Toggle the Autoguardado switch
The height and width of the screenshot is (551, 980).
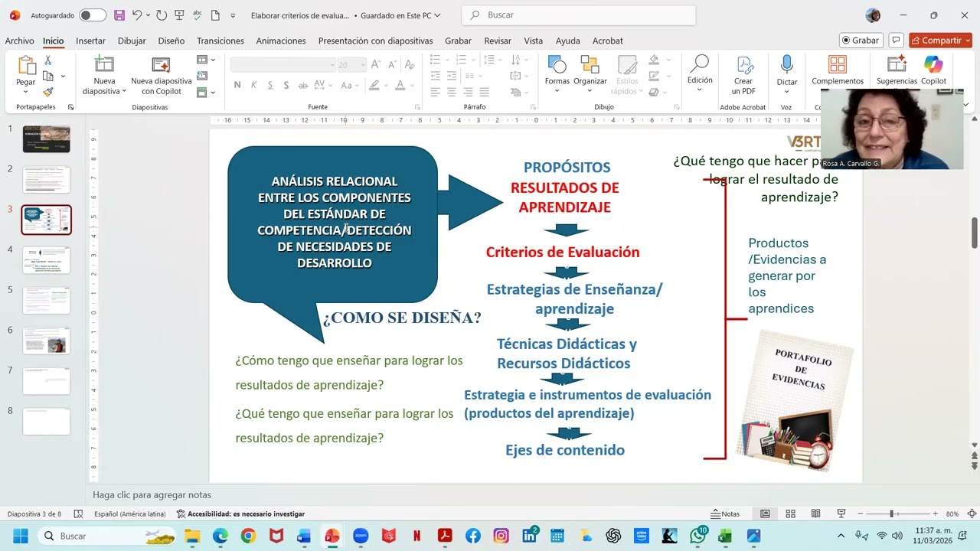93,15
